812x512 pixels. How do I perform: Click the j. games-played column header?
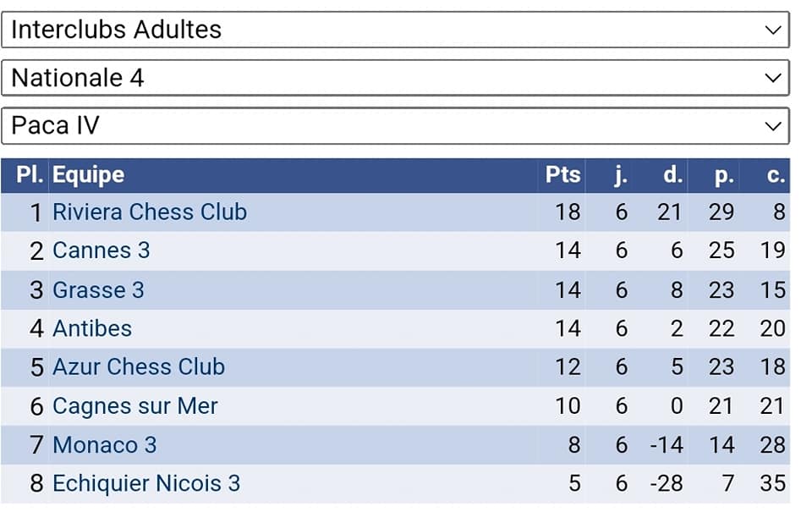(621, 175)
